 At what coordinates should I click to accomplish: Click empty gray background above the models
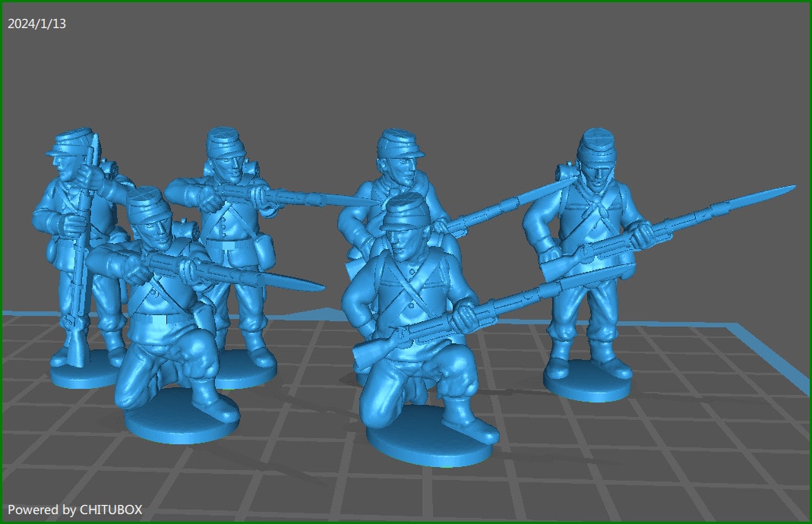[456, 68]
